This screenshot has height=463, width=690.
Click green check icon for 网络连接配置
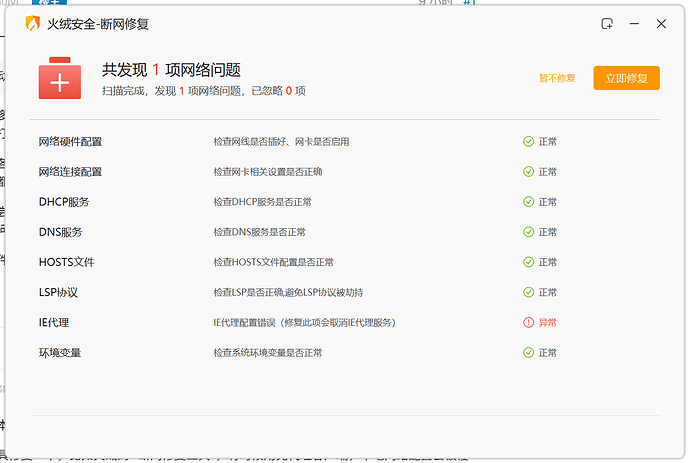click(529, 172)
